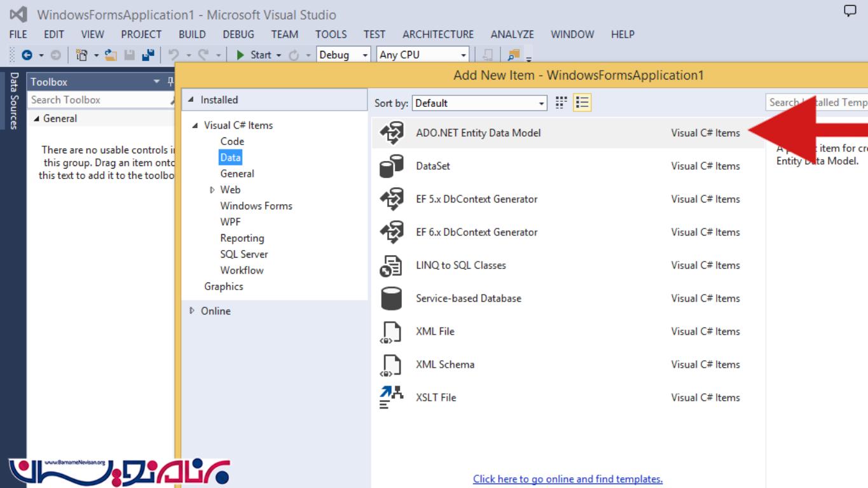Click the go online and find templates link
This screenshot has width=868, height=488.
point(567,479)
